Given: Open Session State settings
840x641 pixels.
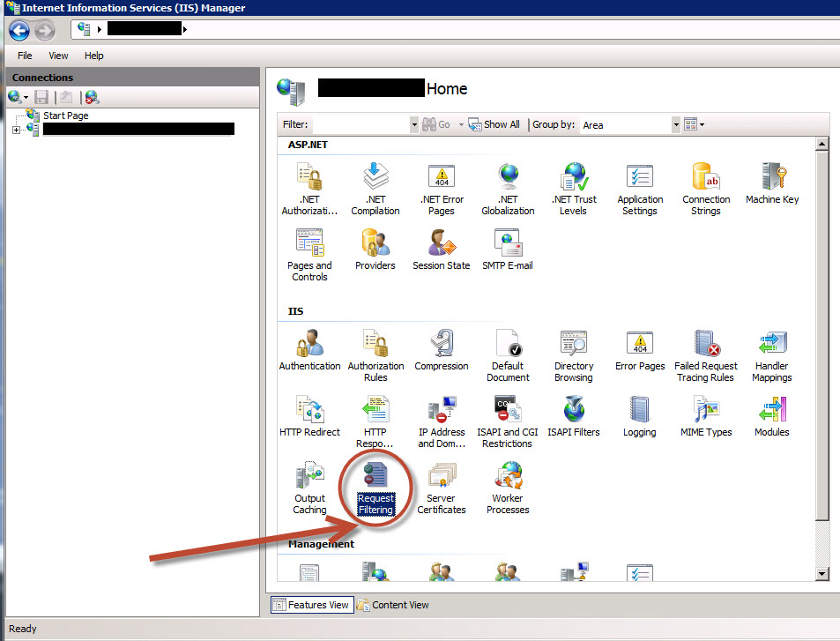Looking at the screenshot, I should (442, 250).
